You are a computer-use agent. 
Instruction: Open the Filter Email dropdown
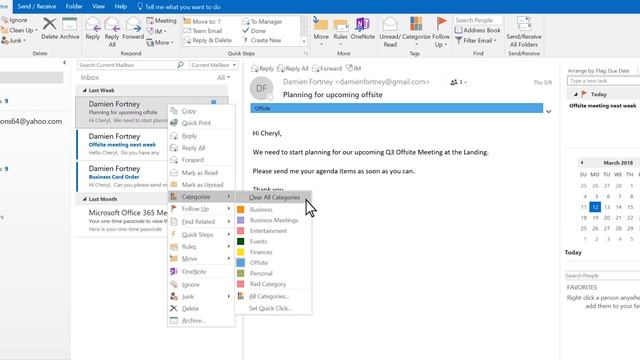click(476, 40)
